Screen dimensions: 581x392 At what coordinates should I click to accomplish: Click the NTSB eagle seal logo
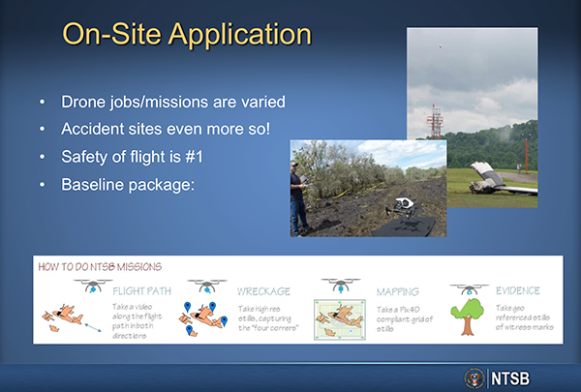474,378
